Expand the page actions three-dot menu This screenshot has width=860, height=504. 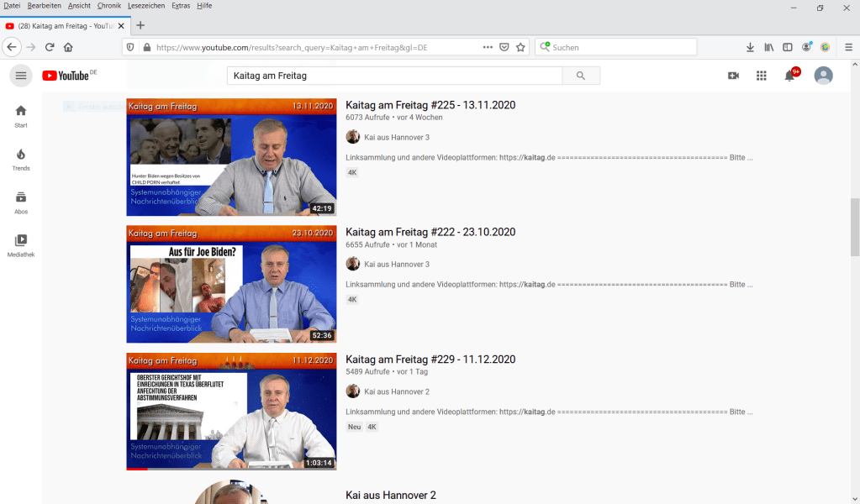point(488,47)
